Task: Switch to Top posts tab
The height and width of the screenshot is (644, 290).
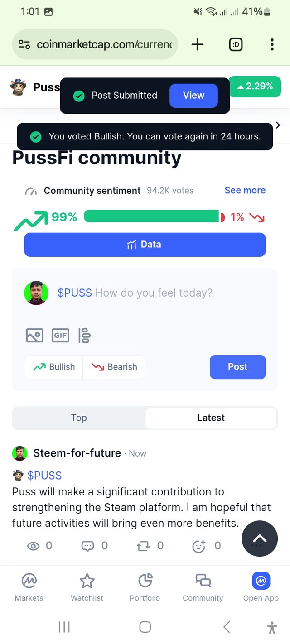Action: (x=79, y=418)
